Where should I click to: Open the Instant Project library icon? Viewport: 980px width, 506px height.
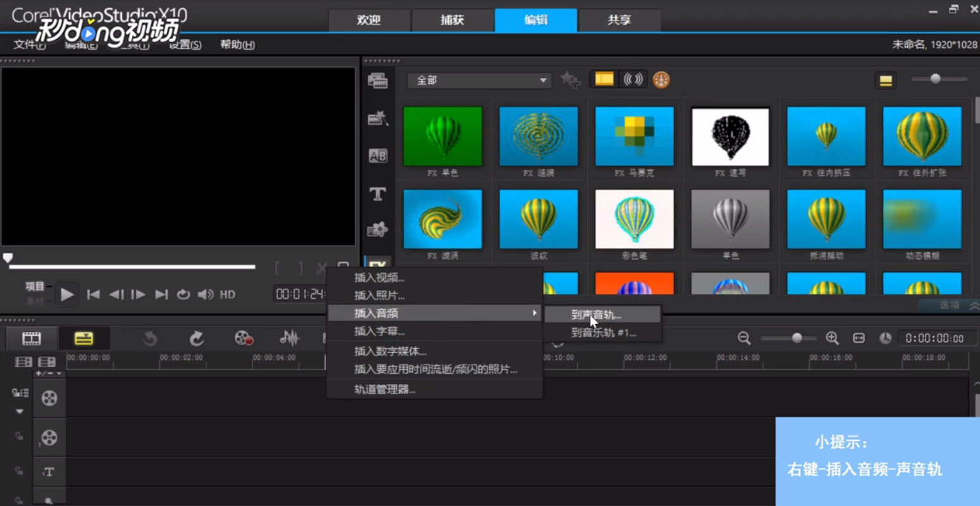pyautogui.click(x=378, y=118)
